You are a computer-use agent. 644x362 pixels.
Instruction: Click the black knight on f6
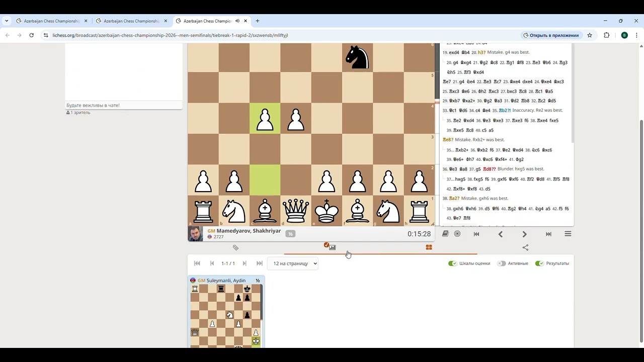[358, 57]
